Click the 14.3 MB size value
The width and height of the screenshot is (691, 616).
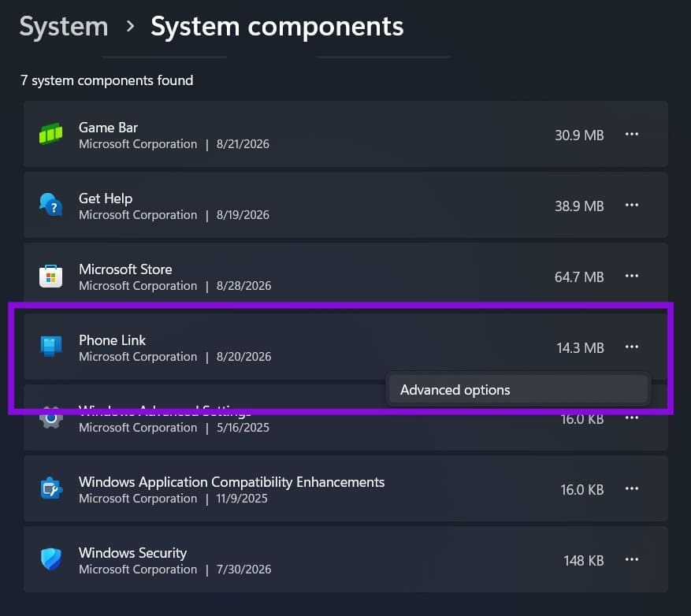(x=580, y=348)
